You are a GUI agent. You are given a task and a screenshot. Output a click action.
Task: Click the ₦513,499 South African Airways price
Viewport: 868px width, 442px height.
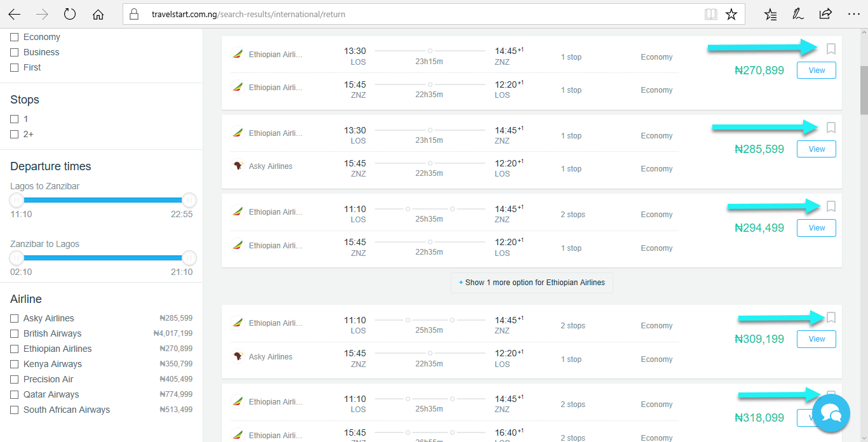(x=176, y=410)
